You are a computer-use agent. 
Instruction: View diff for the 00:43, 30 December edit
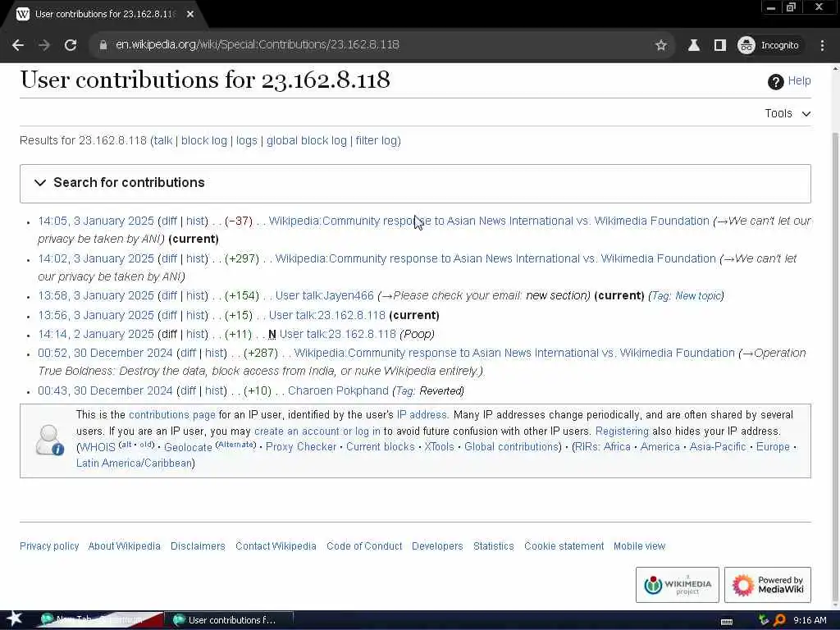[188, 390]
